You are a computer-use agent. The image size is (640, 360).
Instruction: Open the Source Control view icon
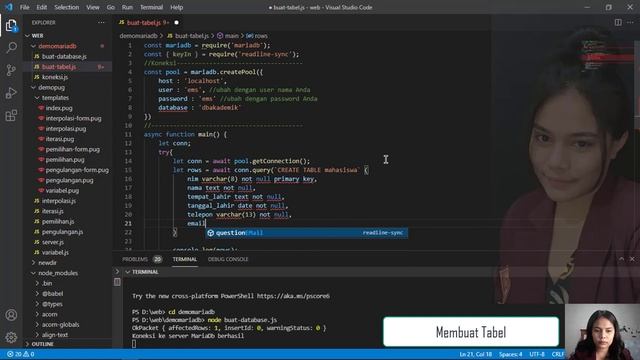[11, 70]
